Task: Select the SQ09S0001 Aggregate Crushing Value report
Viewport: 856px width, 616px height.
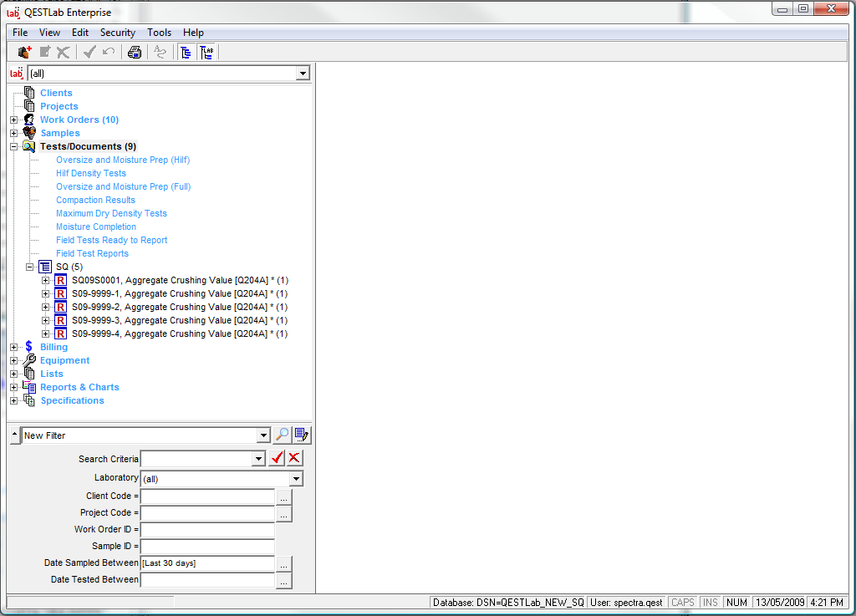Action: 179,280
